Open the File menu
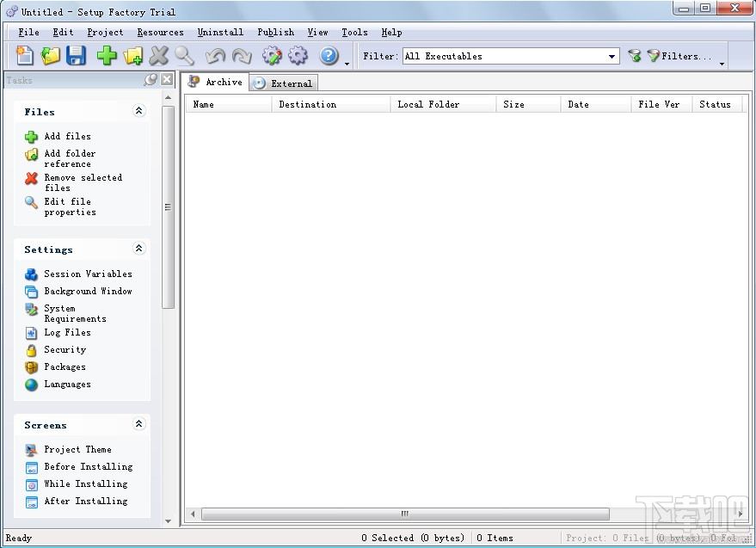The width and height of the screenshot is (756, 548). (28, 33)
